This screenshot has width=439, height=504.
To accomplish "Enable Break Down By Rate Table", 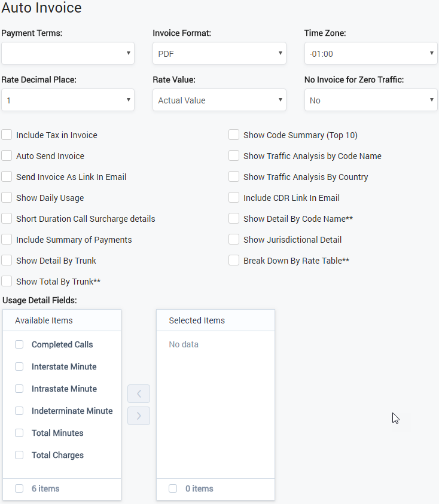I will click(x=234, y=261).
